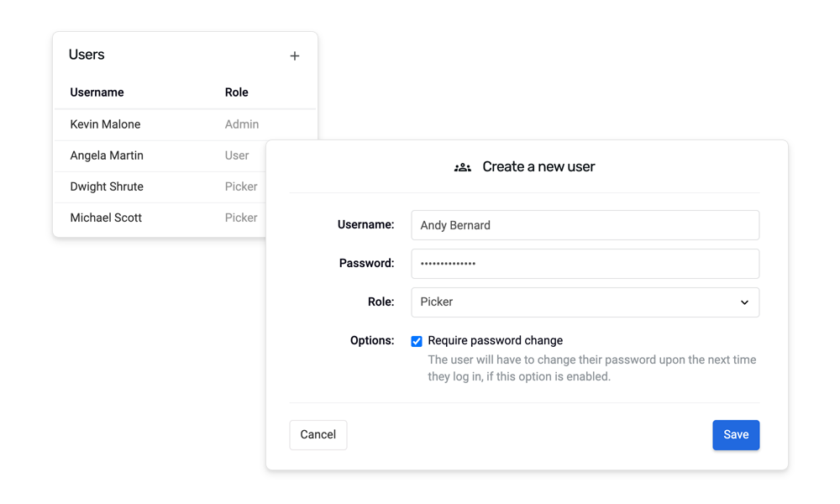The image size is (840, 504).
Task: Click the plus icon to add a user
Action: (x=294, y=56)
